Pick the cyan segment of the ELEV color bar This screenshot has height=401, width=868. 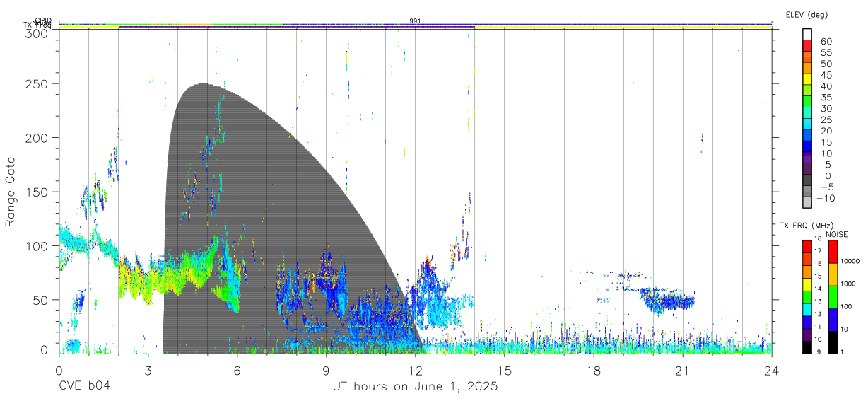808,124
